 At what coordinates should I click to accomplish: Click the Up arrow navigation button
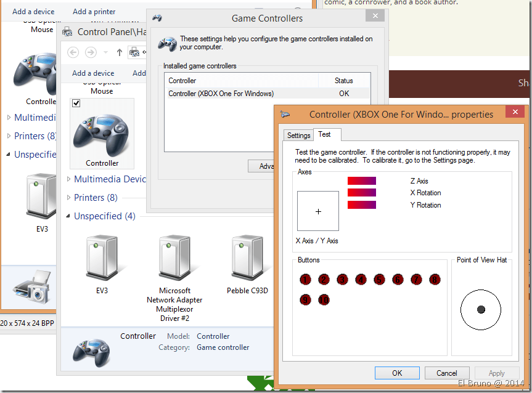point(120,52)
